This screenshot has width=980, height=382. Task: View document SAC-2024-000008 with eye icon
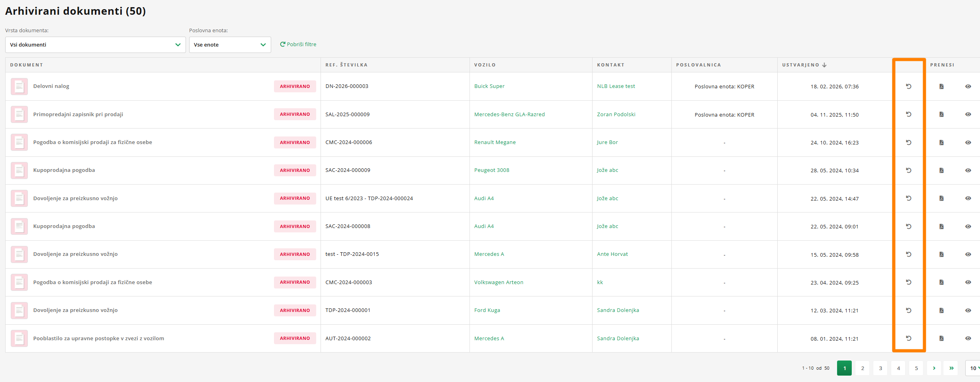(968, 226)
